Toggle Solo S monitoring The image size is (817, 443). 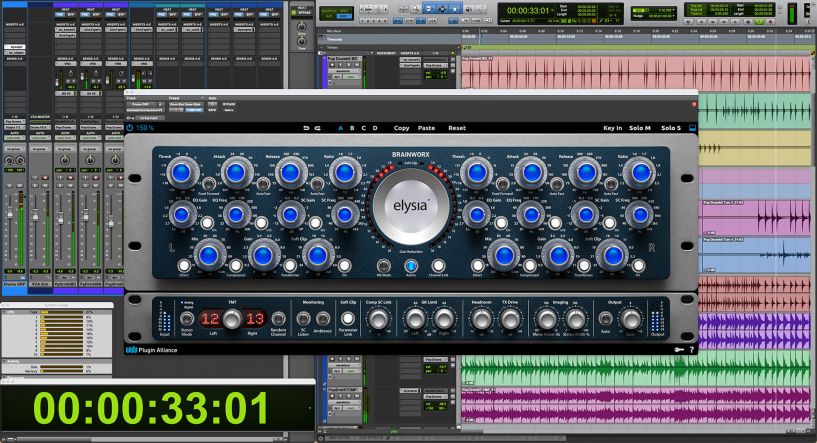click(x=671, y=128)
